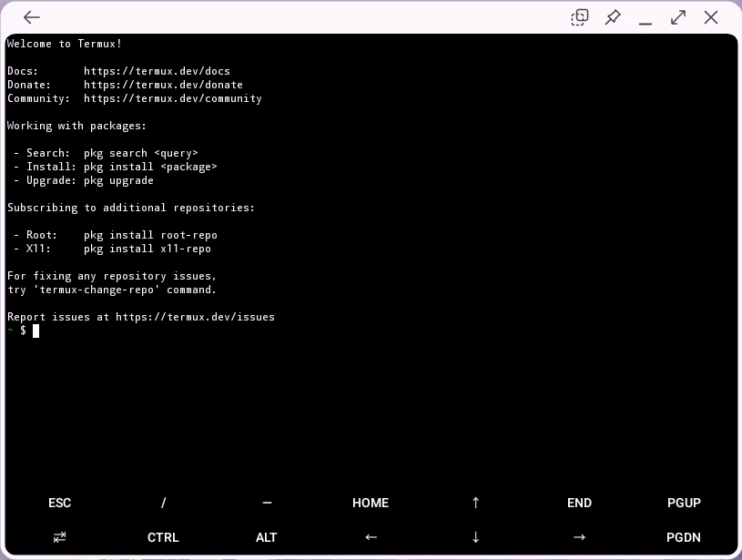Expand window to full screen
Screen dimensions: 742x560
click(678, 17)
